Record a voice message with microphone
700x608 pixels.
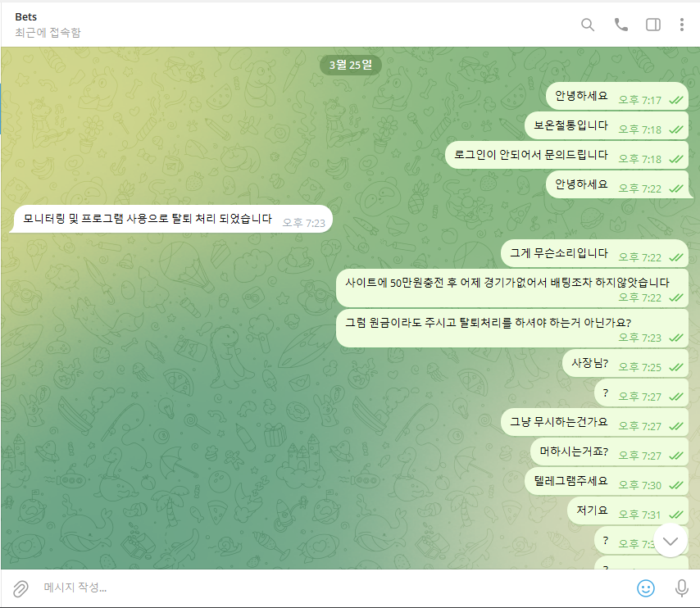680,588
